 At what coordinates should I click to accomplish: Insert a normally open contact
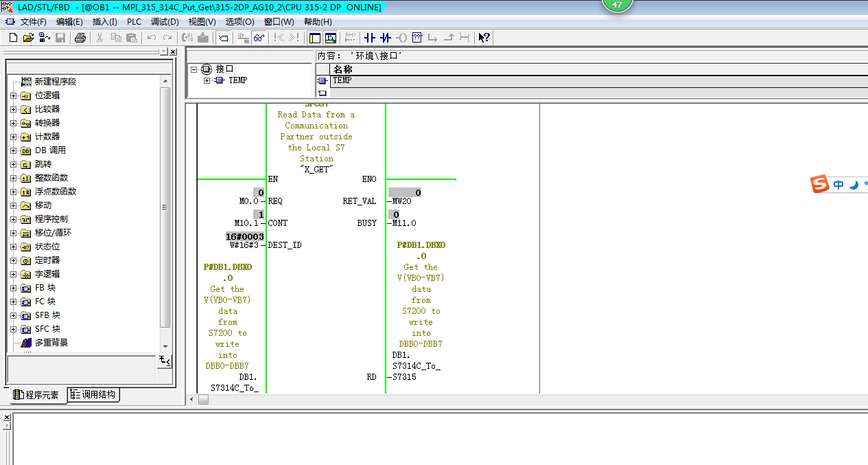(370, 38)
